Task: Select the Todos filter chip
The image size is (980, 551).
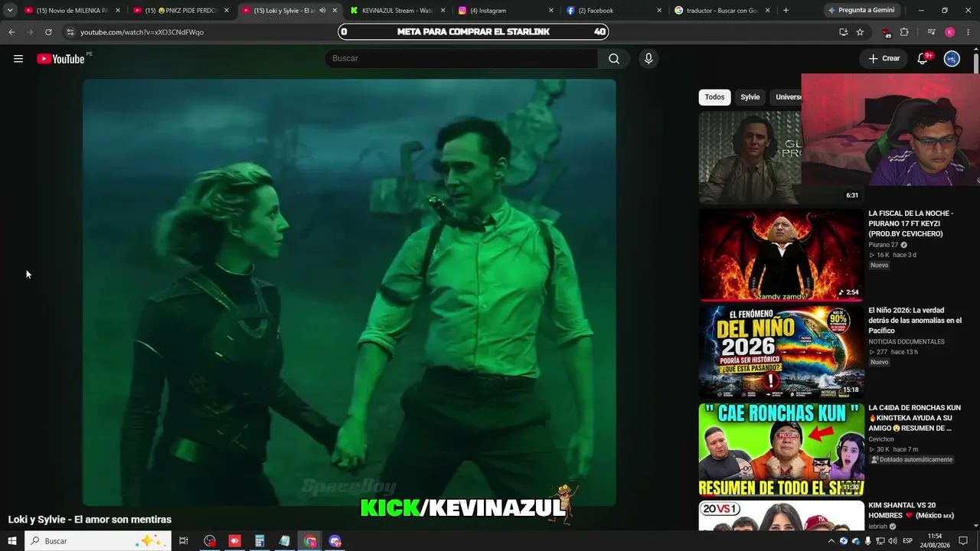Action: tap(714, 97)
